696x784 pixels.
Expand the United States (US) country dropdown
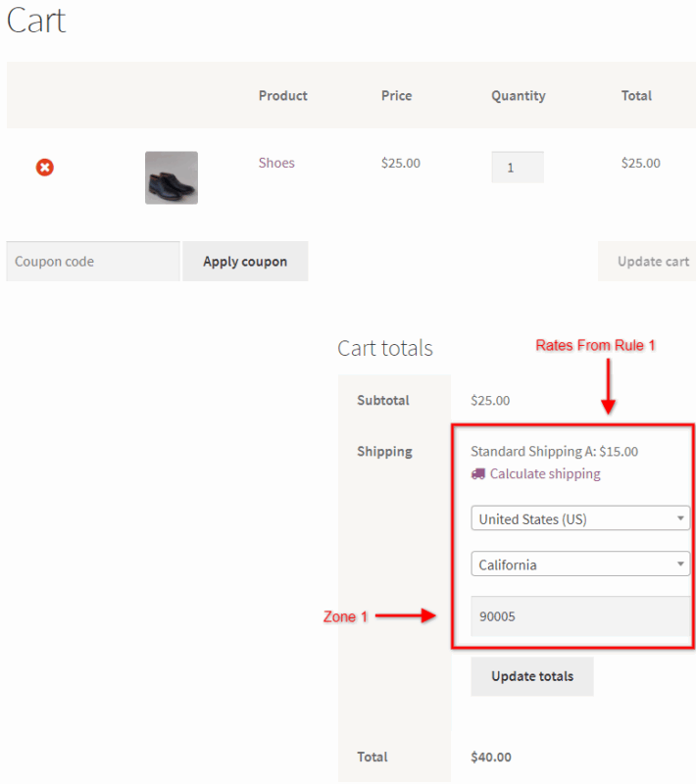[x=580, y=518]
